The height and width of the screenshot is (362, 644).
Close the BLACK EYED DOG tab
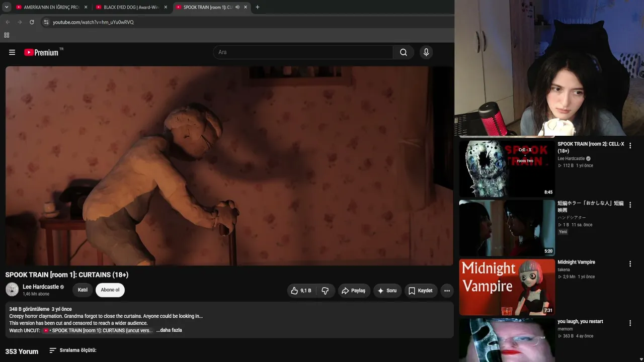[166, 7]
